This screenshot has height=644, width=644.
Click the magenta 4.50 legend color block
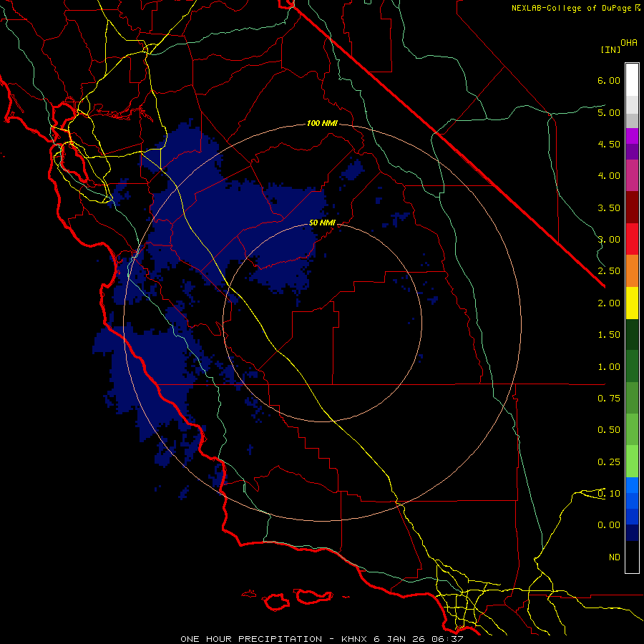pyautogui.click(x=632, y=136)
